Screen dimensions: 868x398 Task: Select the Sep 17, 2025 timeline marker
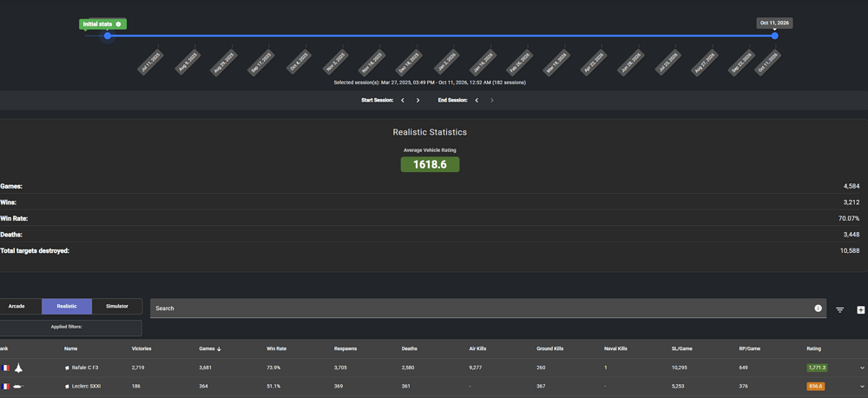260,62
